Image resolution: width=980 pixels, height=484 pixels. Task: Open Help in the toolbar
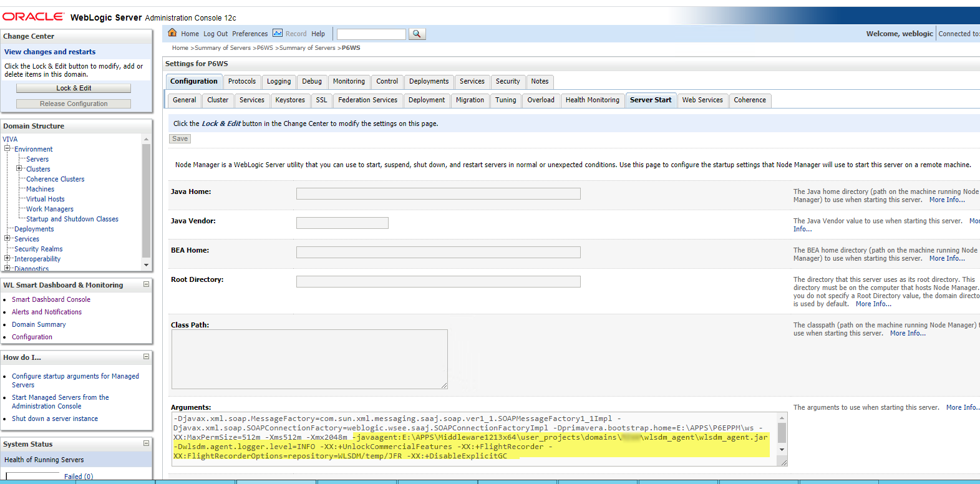pos(318,34)
